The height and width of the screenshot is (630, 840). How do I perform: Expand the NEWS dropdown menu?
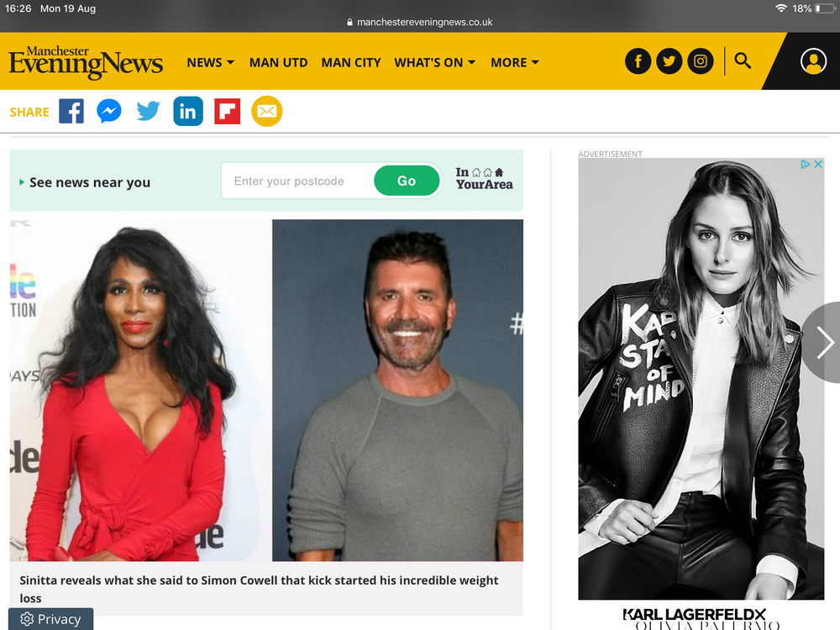coord(211,63)
